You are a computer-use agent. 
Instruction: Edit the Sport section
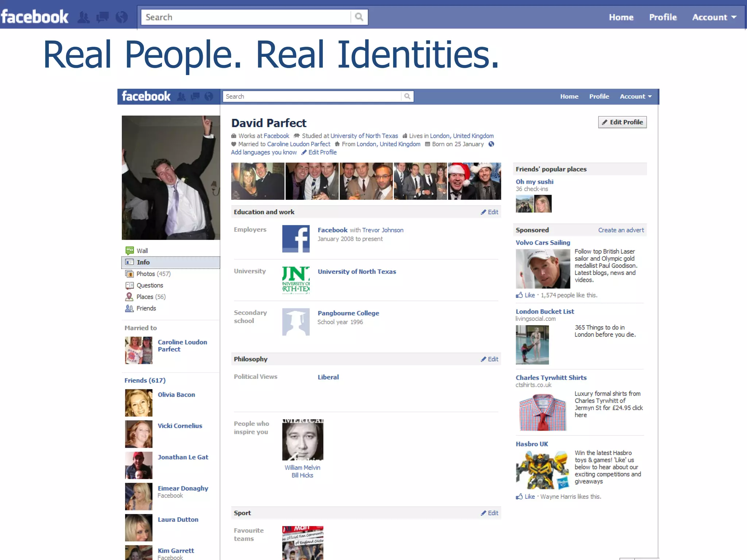tap(489, 513)
